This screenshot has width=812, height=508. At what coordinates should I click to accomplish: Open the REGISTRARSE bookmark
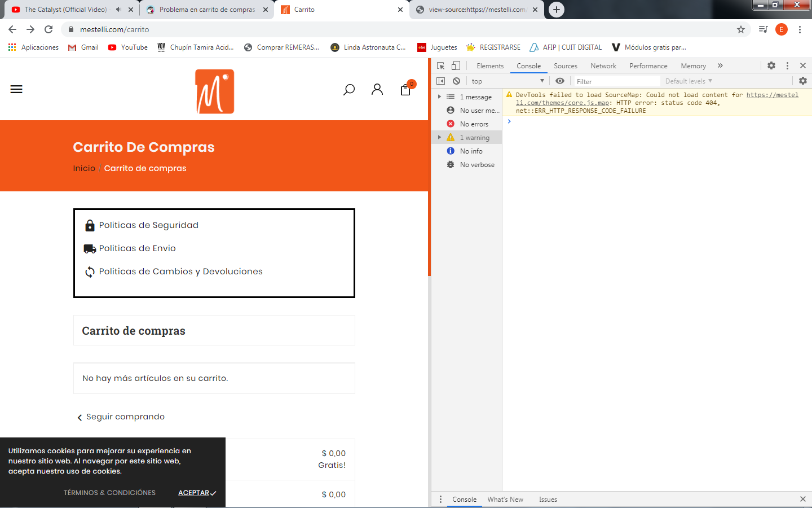[x=493, y=47]
